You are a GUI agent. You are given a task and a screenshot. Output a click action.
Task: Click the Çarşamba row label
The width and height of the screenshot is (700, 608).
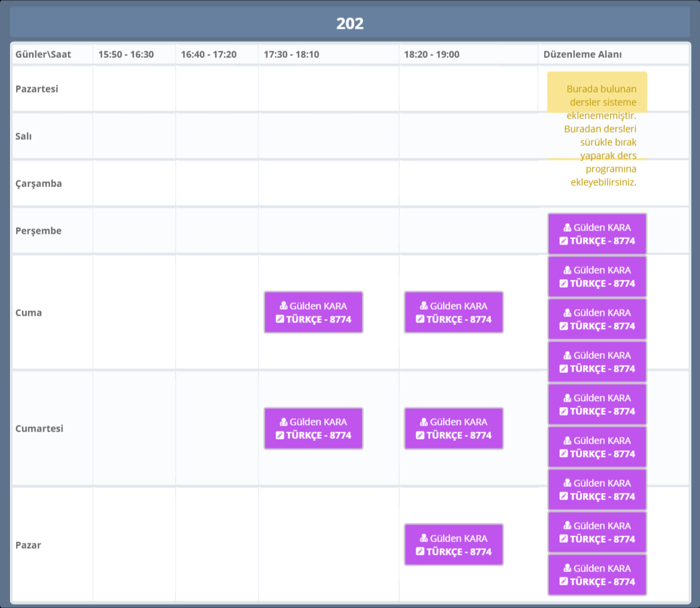coord(39,183)
